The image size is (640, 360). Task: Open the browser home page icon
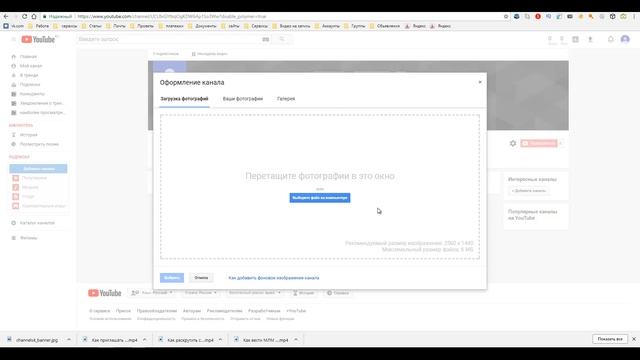(x=34, y=16)
